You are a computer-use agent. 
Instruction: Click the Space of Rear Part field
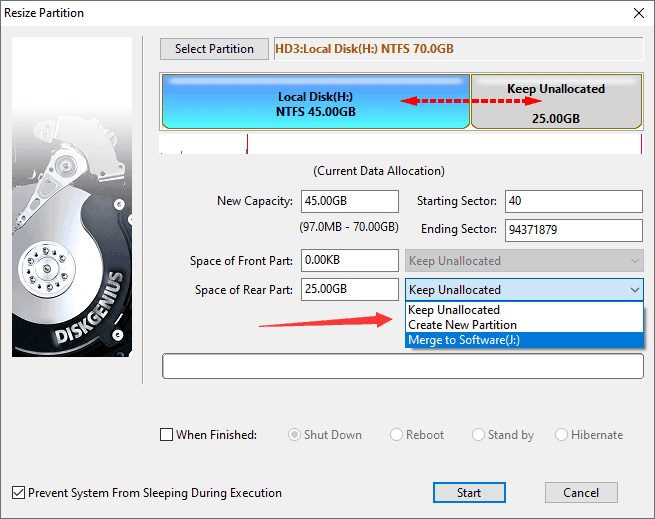[349, 289]
